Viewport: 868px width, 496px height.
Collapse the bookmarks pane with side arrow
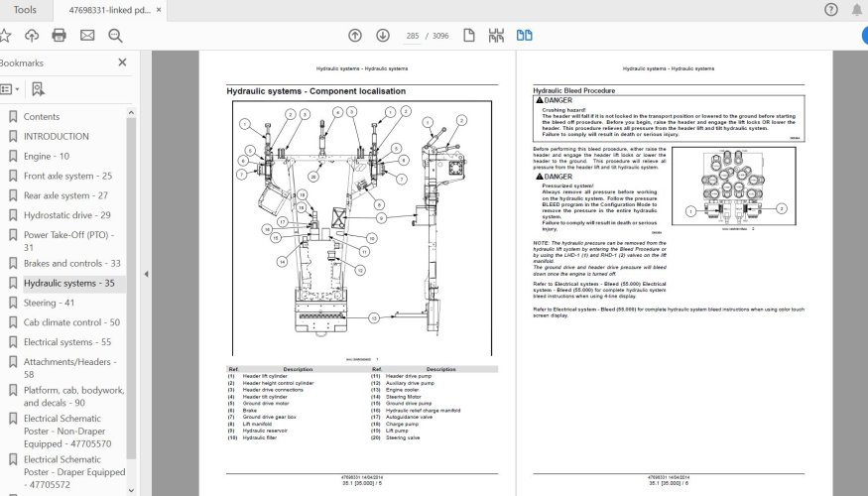(146, 274)
